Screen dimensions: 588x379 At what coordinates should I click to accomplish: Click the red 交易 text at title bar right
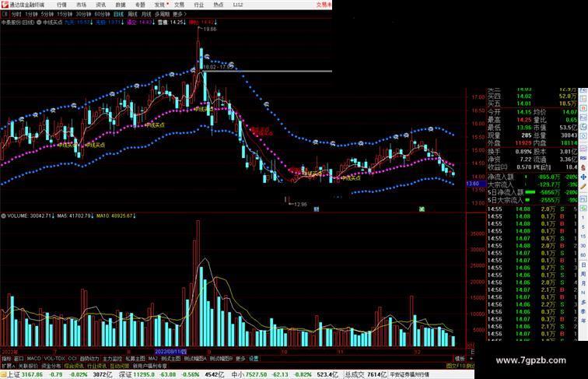[324, 5]
